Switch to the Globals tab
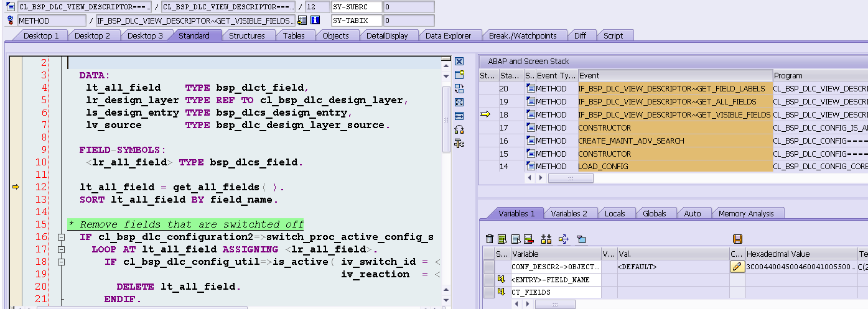Screen dimensions: 868x309 click(654, 213)
